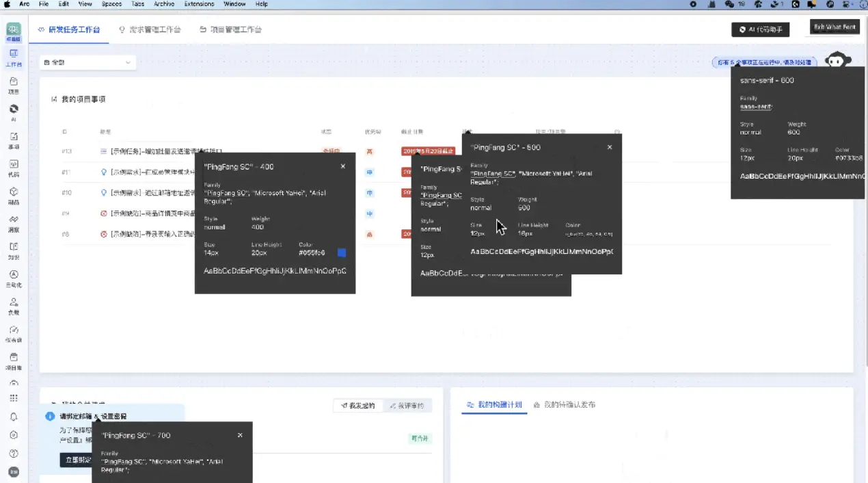Click the AI 代码助手 button
Image resolution: width=868 pixels, height=483 pixels.
click(x=760, y=29)
